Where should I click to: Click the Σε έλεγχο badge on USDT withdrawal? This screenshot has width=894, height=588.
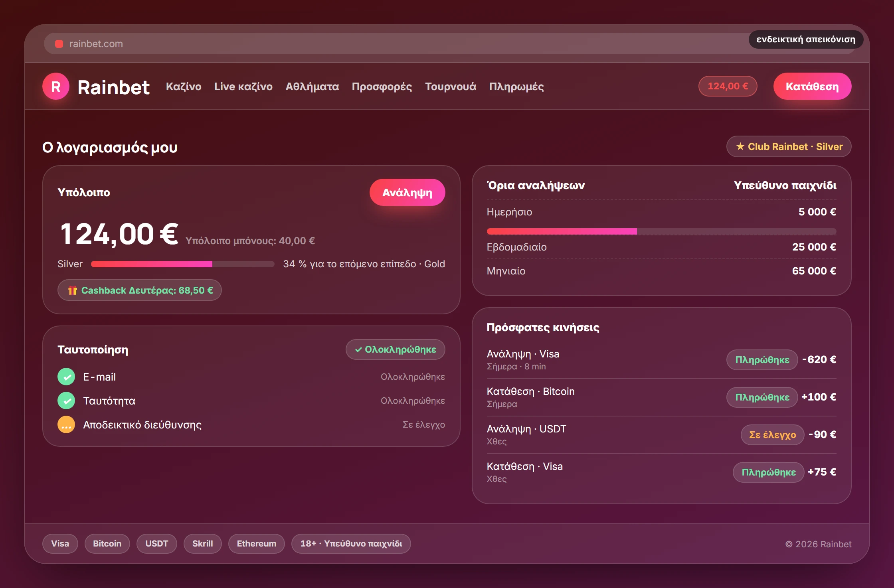[x=772, y=434]
